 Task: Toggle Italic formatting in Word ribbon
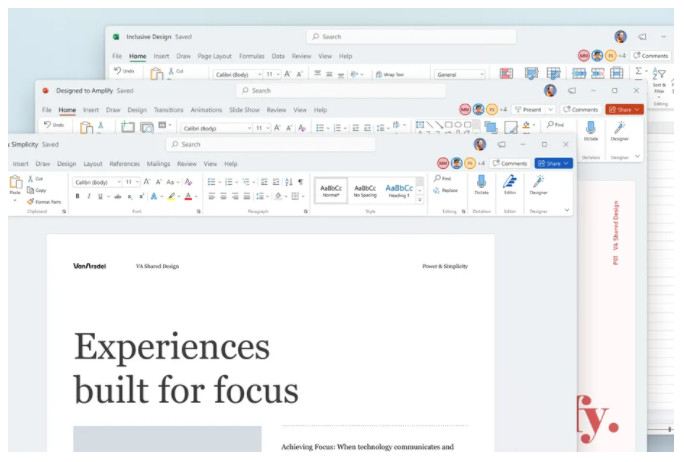[89, 196]
